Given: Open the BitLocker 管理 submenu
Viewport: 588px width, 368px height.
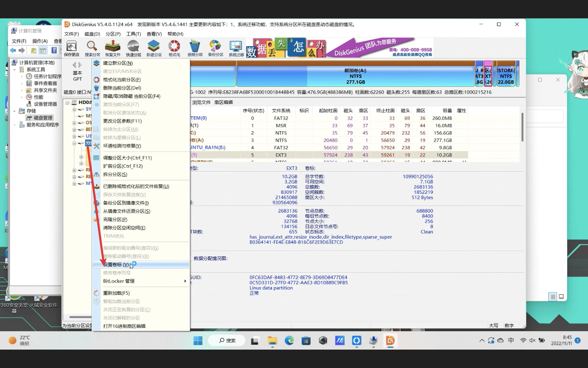Looking at the screenshot, I should (141, 281).
